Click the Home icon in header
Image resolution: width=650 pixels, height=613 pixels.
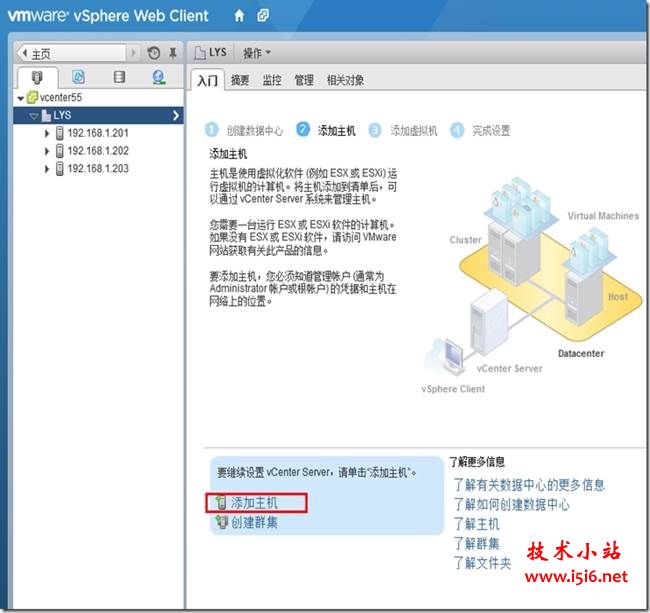coord(239,16)
